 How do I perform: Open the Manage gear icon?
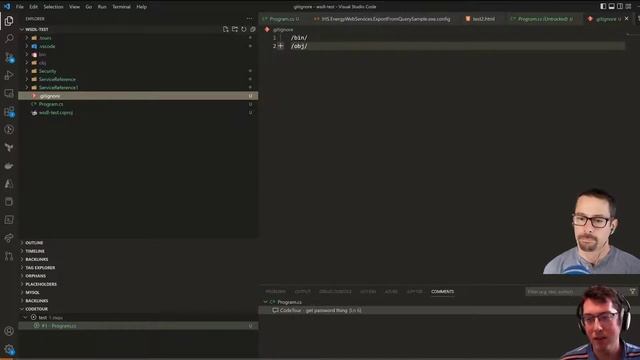(9, 349)
